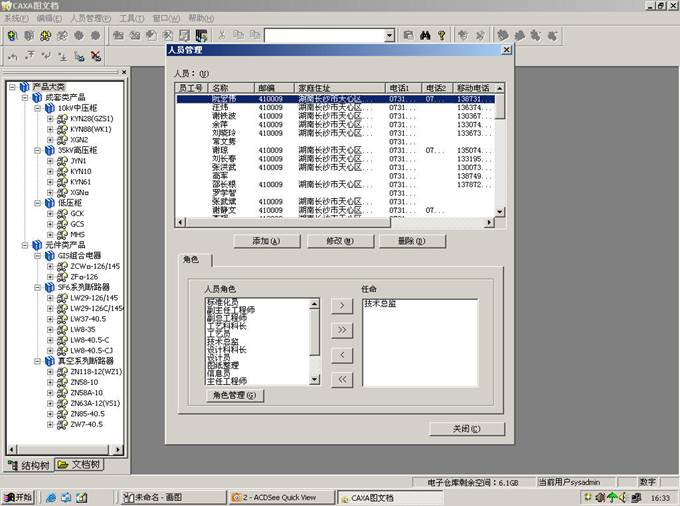Click the binoculars search icon in toolbar
The width and height of the screenshot is (680, 506).
coord(424,35)
